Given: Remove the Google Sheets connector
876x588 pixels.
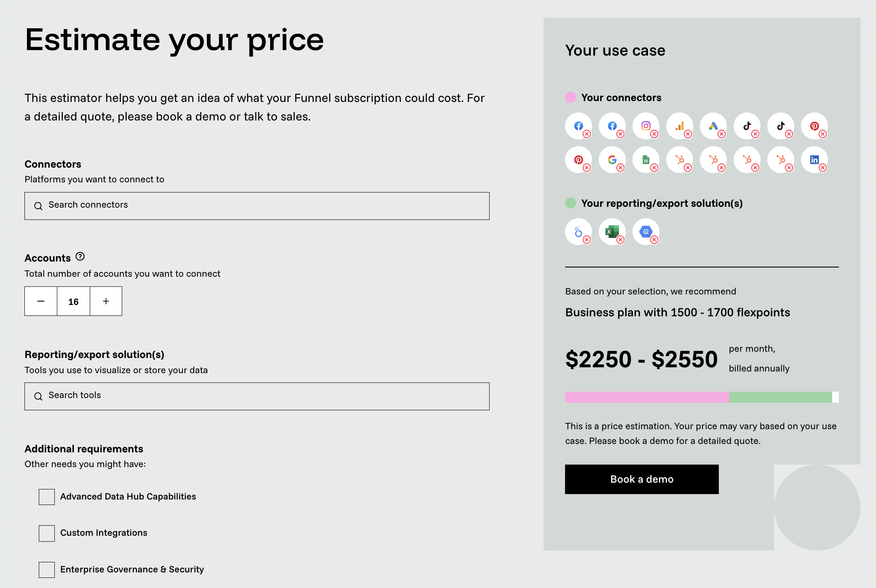Looking at the screenshot, I should click(x=654, y=168).
